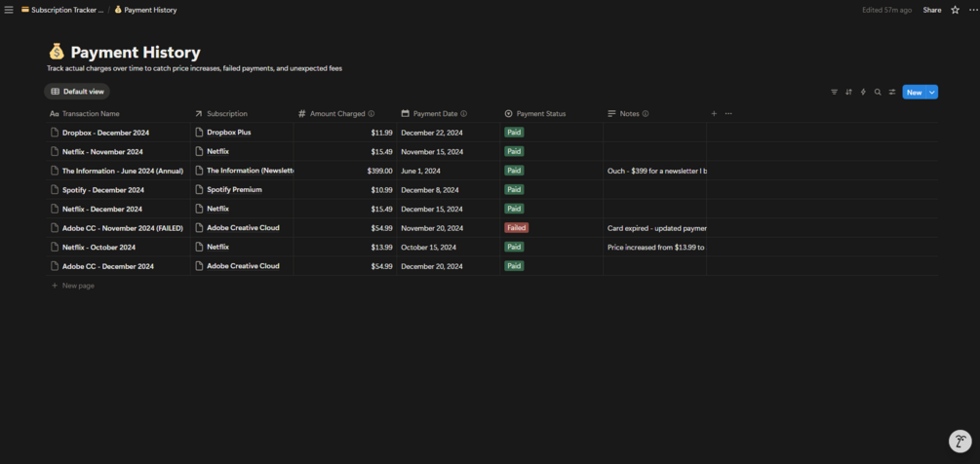Click November 20, 2024 date cell
Viewport: 980px width, 464px height.
(449, 228)
